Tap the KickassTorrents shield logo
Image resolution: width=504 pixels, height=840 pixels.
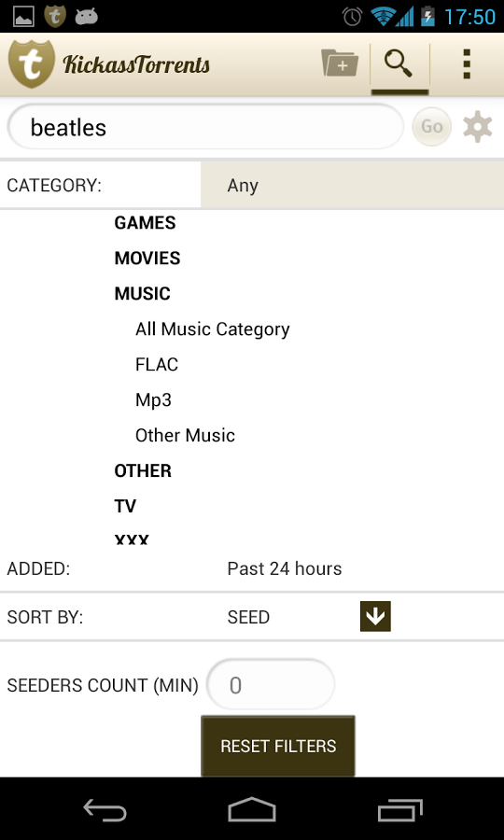point(32,63)
